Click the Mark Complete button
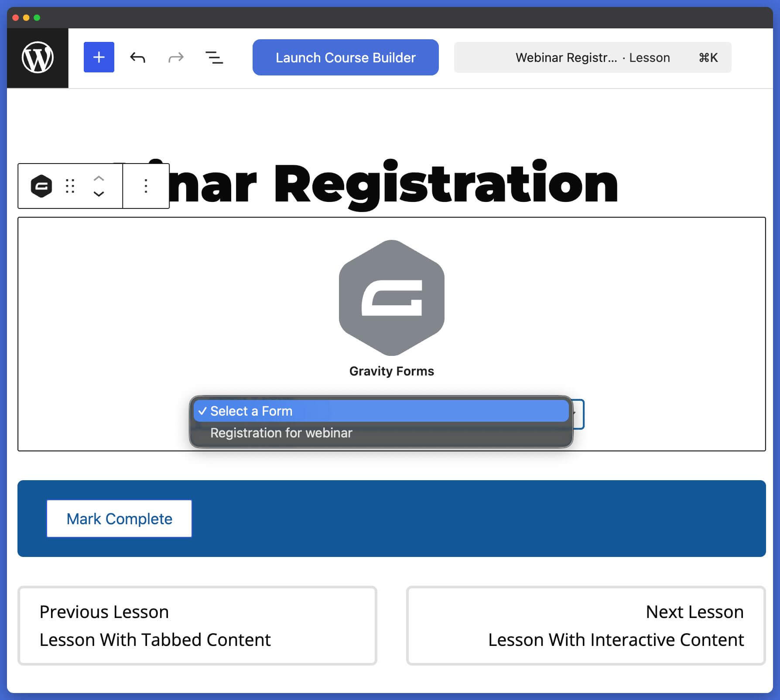Screen dimensions: 780x700 pyautogui.click(x=119, y=519)
